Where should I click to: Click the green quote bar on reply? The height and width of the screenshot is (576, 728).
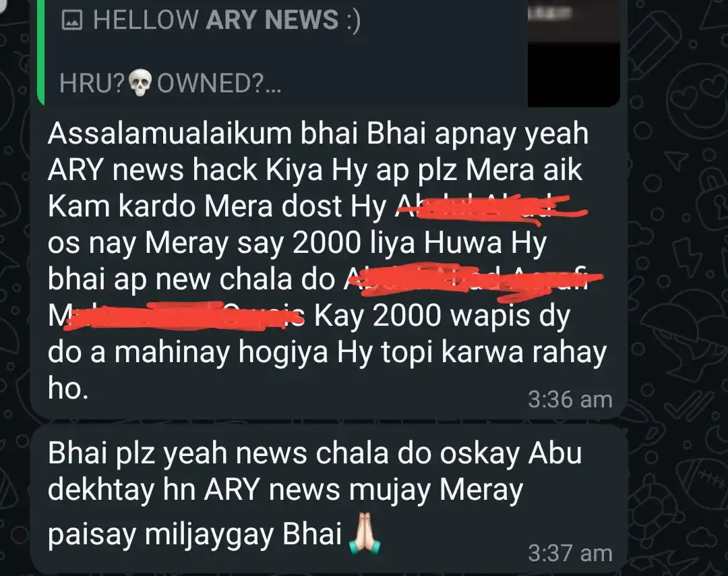tap(40, 53)
